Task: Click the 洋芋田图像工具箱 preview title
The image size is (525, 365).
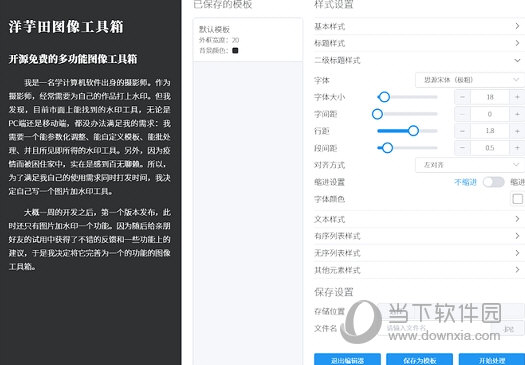Action: point(66,27)
